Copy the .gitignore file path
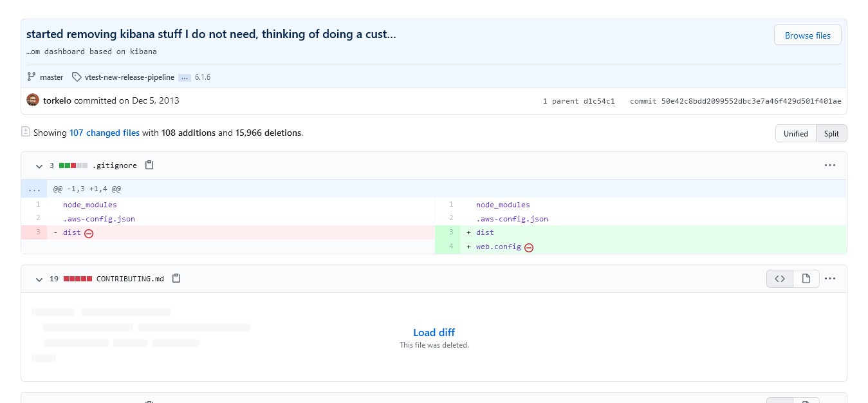 [x=149, y=165]
